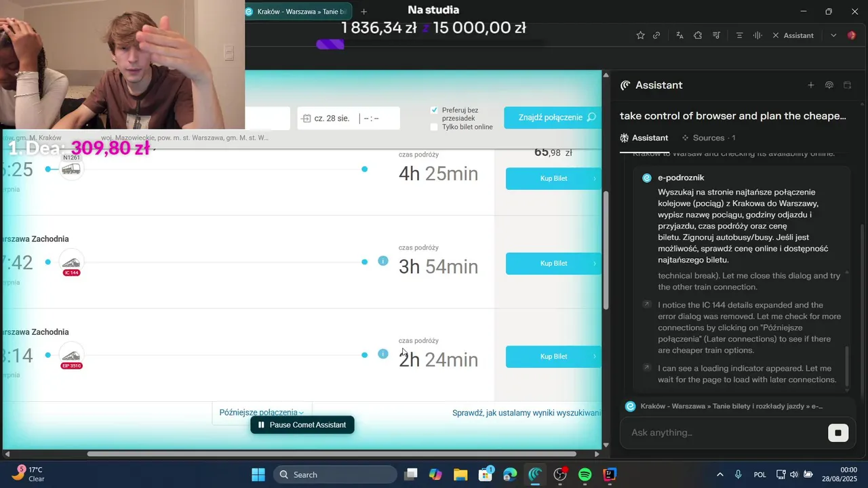868x488 pixels.
Task: Pause Comet Assistant
Action: click(302, 425)
